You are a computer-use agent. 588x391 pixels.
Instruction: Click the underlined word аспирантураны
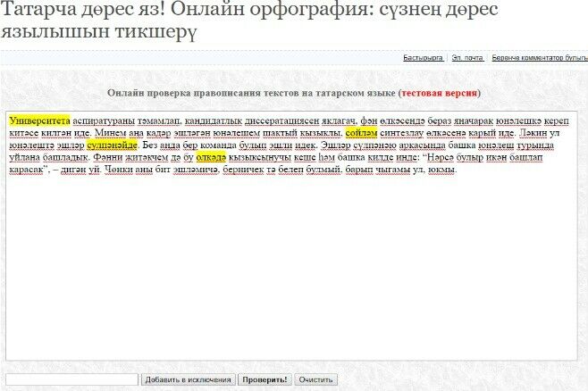103,120
